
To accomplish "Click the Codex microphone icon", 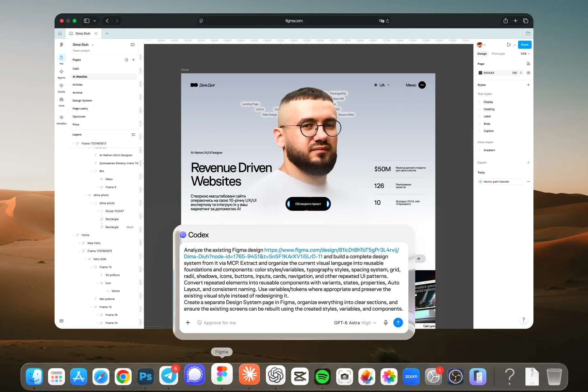I will 386,323.
